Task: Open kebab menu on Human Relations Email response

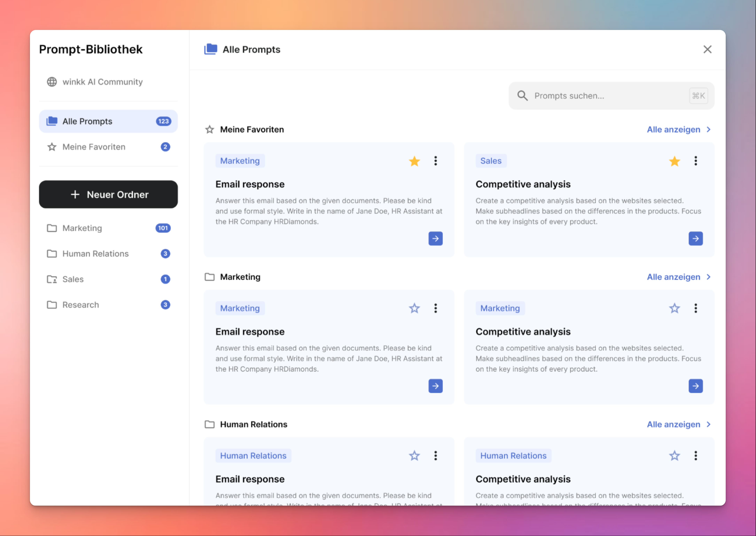Action: click(435, 456)
